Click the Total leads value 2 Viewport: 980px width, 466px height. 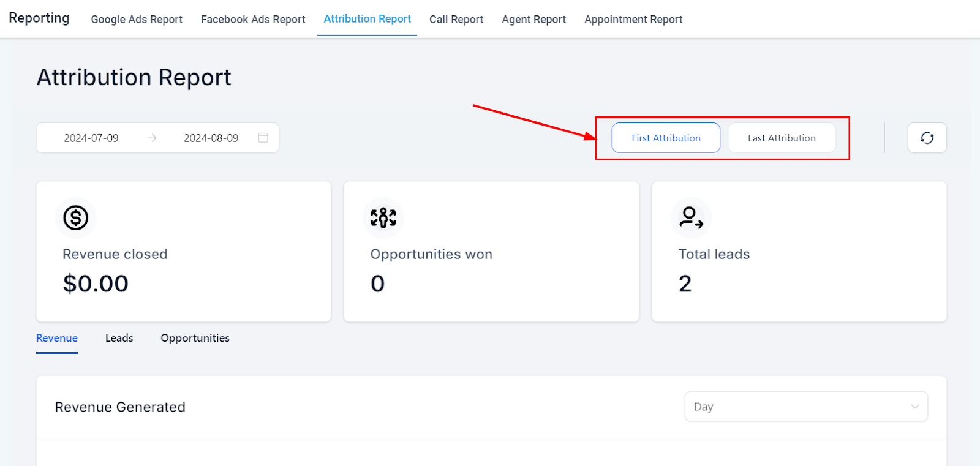point(685,284)
